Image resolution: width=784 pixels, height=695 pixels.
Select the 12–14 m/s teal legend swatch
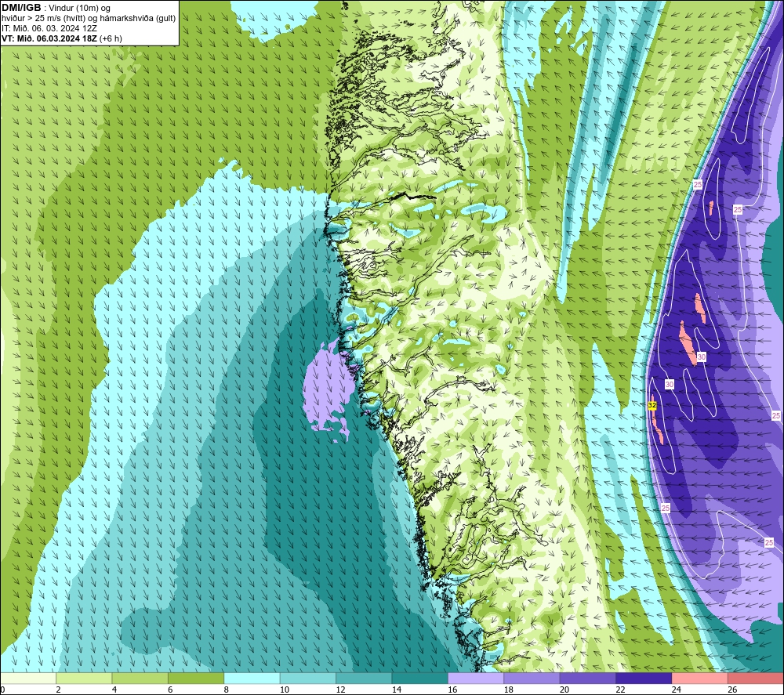pyautogui.click(x=364, y=678)
